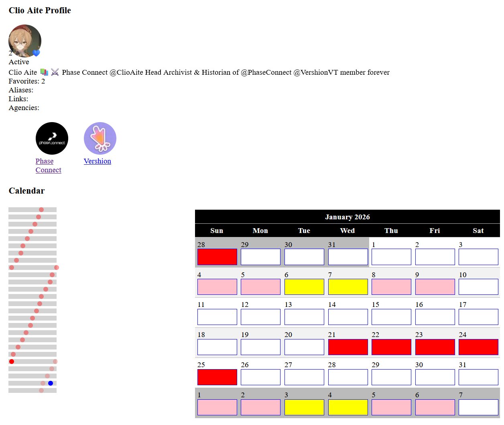Open the Phase Connect agency logo
Viewport: 504px width, 425px height.
(52, 138)
